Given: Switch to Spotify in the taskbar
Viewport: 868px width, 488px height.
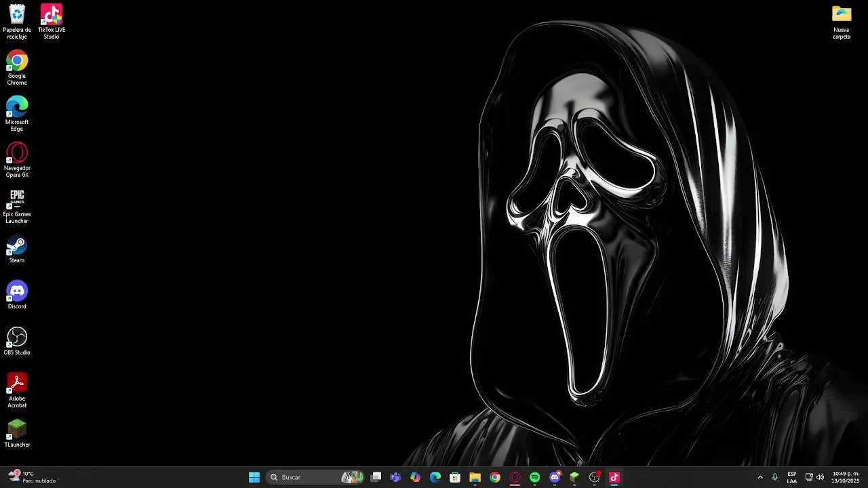Looking at the screenshot, I should click(x=534, y=477).
